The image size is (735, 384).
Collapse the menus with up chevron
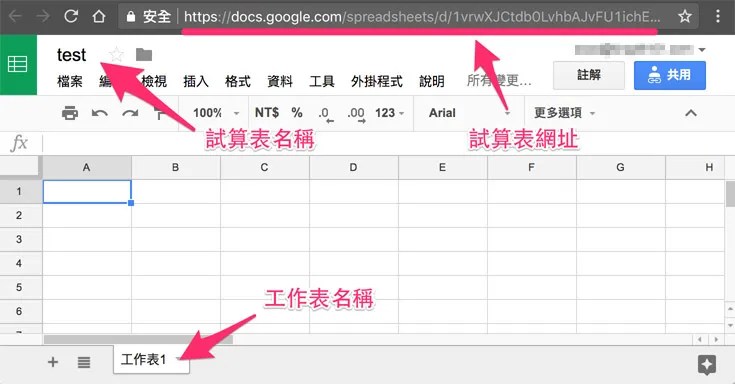coord(690,113)
